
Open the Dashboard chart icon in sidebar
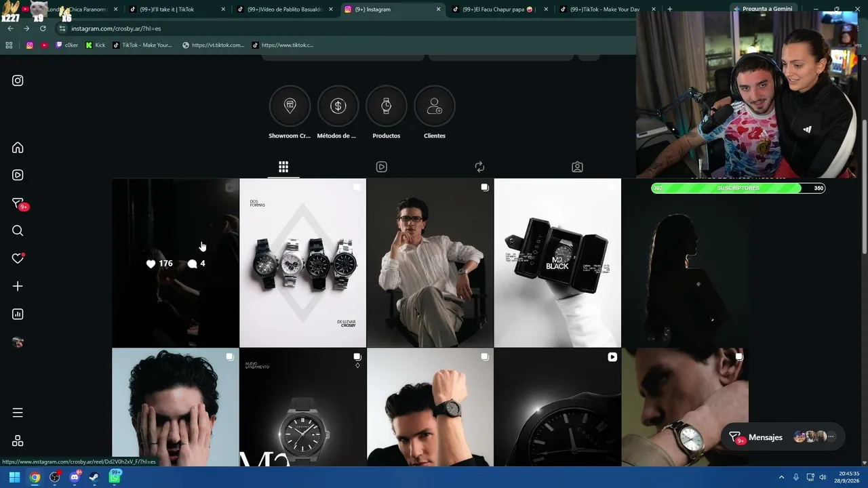tap(18, 314)
